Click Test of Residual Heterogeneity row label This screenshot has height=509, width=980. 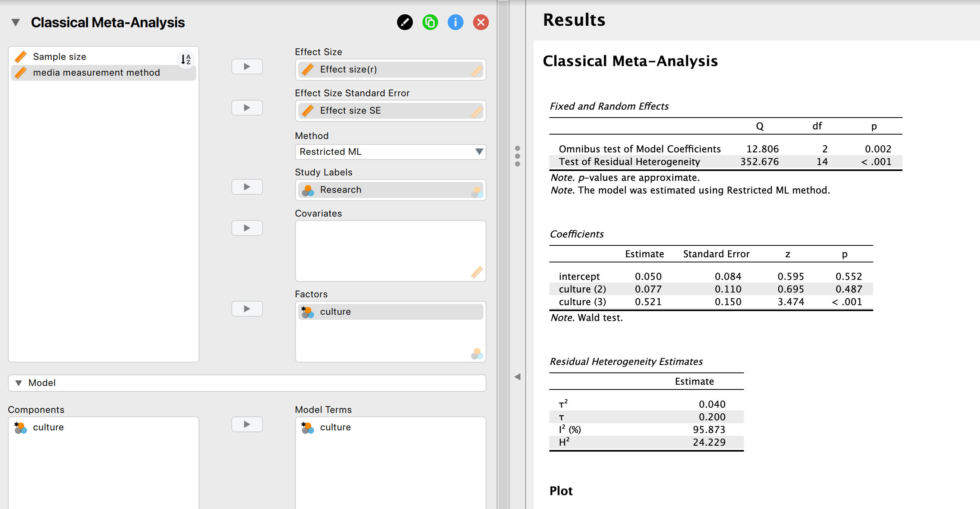coord(629,162)
